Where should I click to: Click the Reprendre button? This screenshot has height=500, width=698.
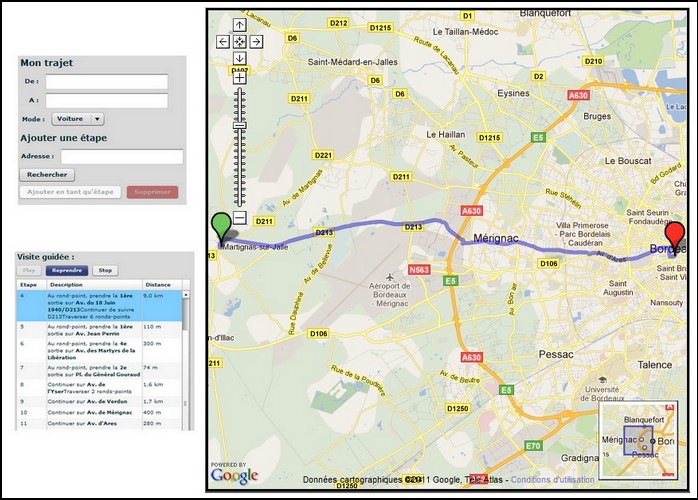67,270
